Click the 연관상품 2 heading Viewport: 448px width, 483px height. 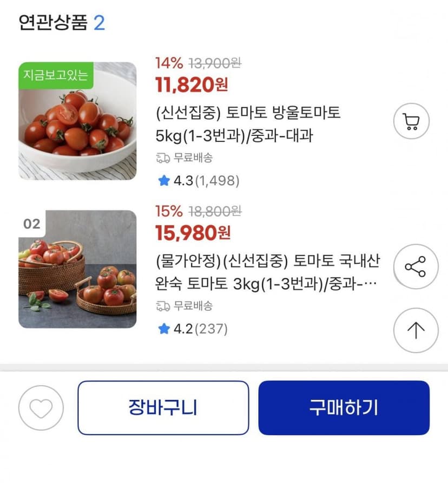(62, 23)
